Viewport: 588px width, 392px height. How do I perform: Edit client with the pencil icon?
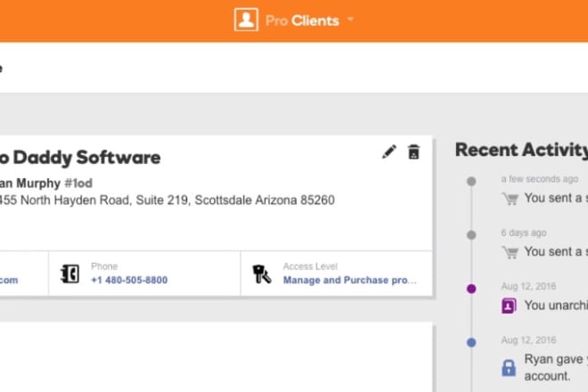tap(389, 152)
